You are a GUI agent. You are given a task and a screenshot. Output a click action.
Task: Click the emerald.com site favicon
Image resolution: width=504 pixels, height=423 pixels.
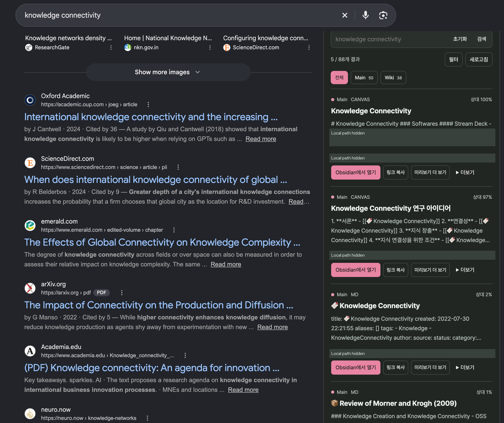30,225
